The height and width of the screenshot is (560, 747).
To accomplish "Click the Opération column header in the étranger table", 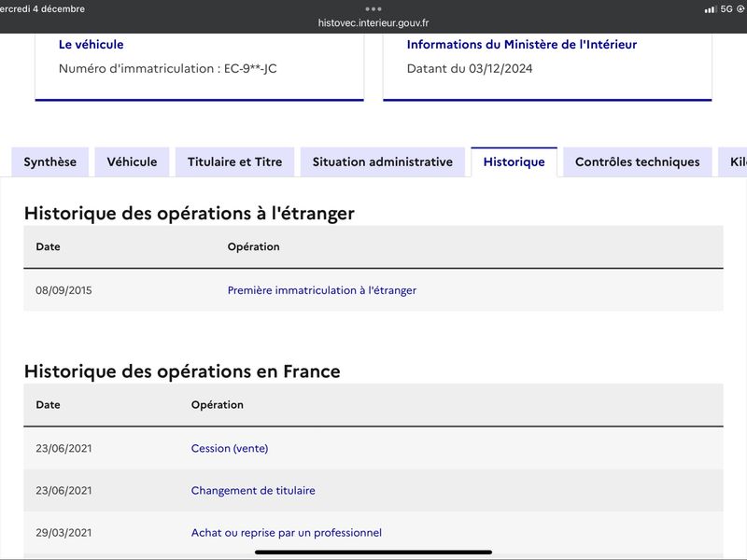I will coord(253,246).
